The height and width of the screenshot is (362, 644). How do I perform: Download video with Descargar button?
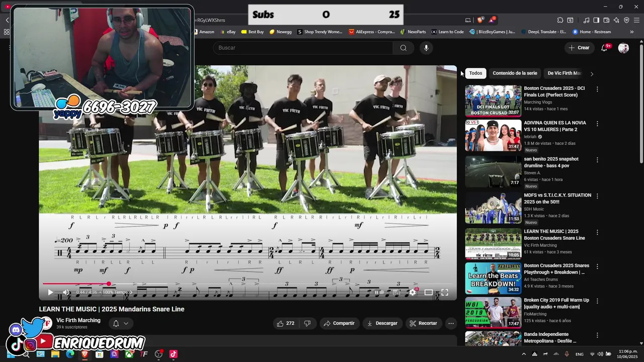[382, 323]
